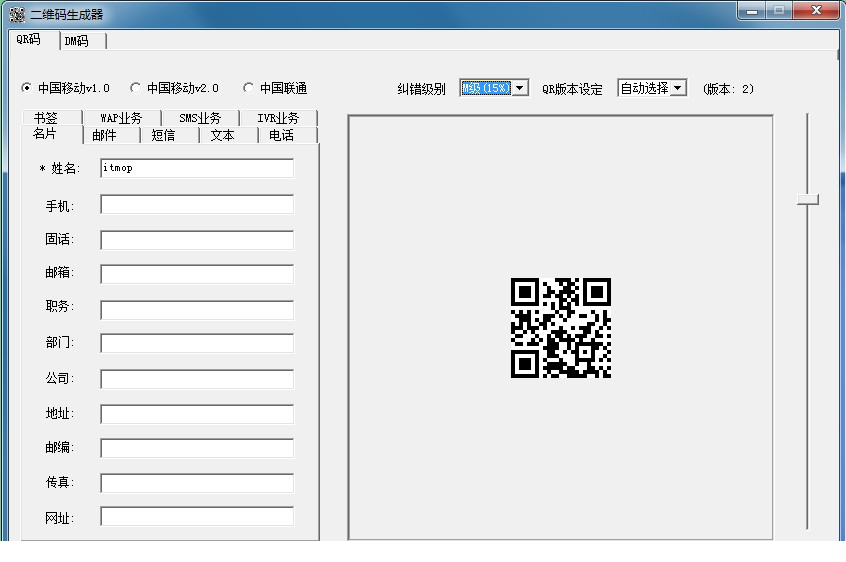Click into the 职务 input field
Viewport: 846px width, 562px height.
click(197, 310)
